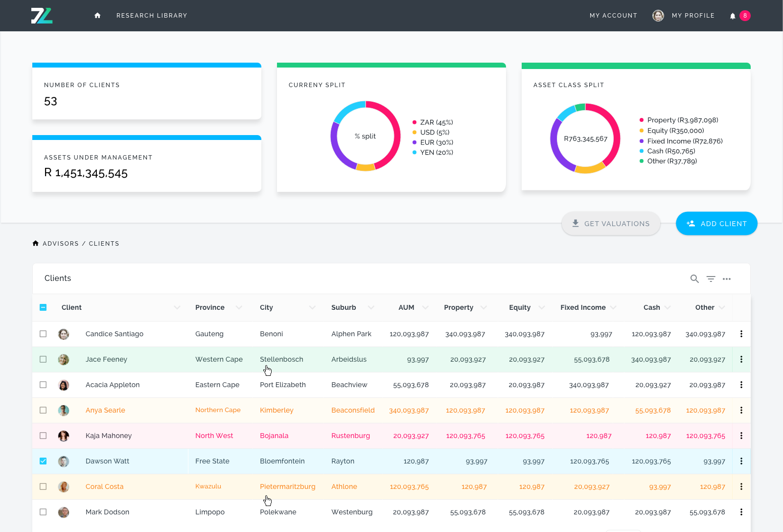Open the AUM column sort chevron
Image resolution: width=783 pixels, height=532 pixels.
[x=425, y=307]
